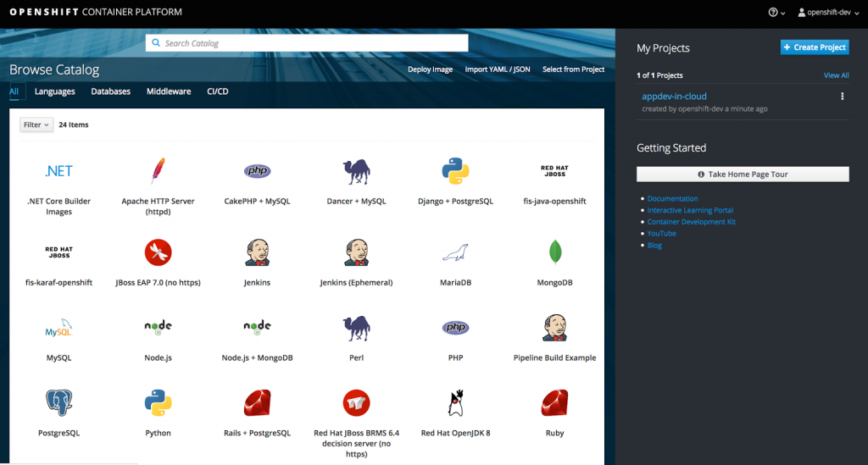This screenshot has width=868, height=465.
Task: Click "created by openshift-dev a minute ago" text
Action: pos(704,109)
